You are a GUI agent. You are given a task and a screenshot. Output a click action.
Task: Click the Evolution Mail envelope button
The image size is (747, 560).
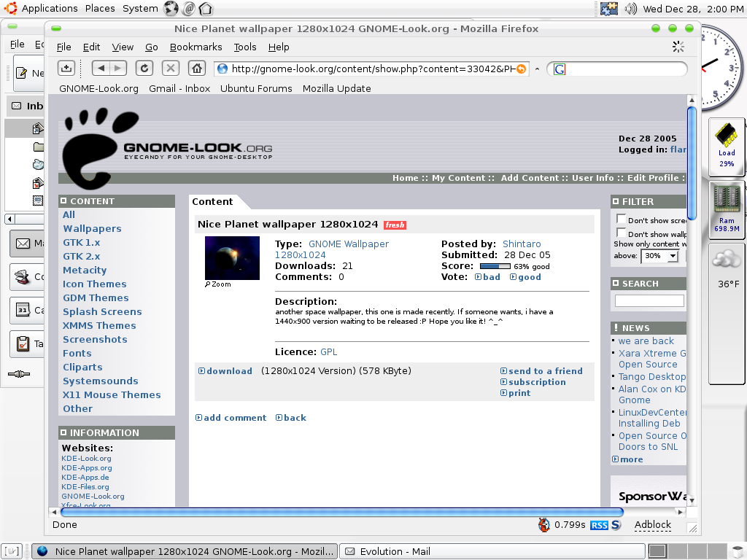[27, 244]
